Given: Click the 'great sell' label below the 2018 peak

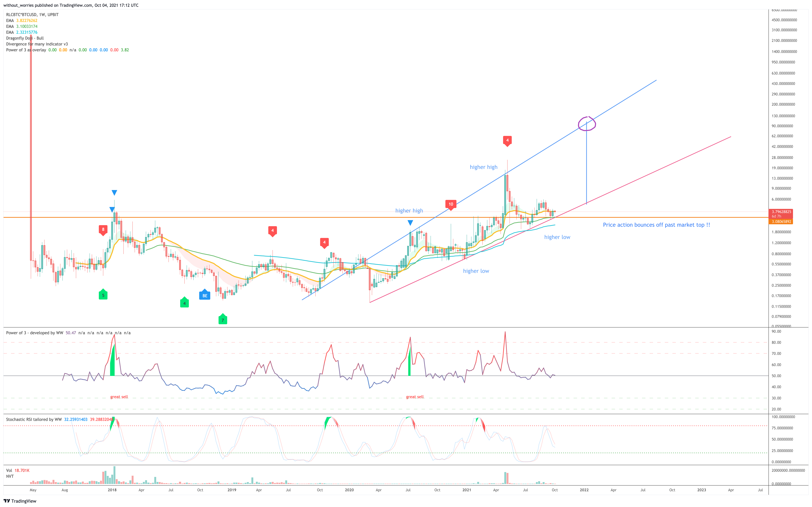Looking at the screenshot, I should point(119,397).
